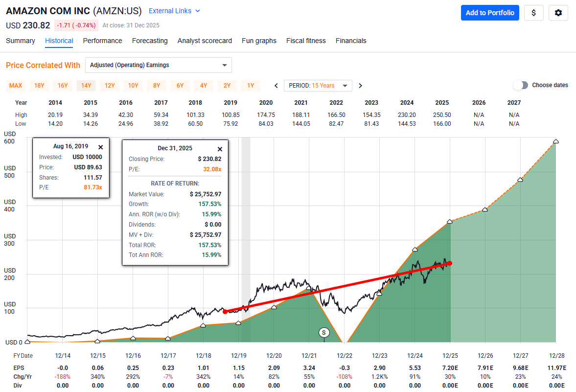Navigate back with the left chevron arrow
The image size is (576, 392).
276,85
